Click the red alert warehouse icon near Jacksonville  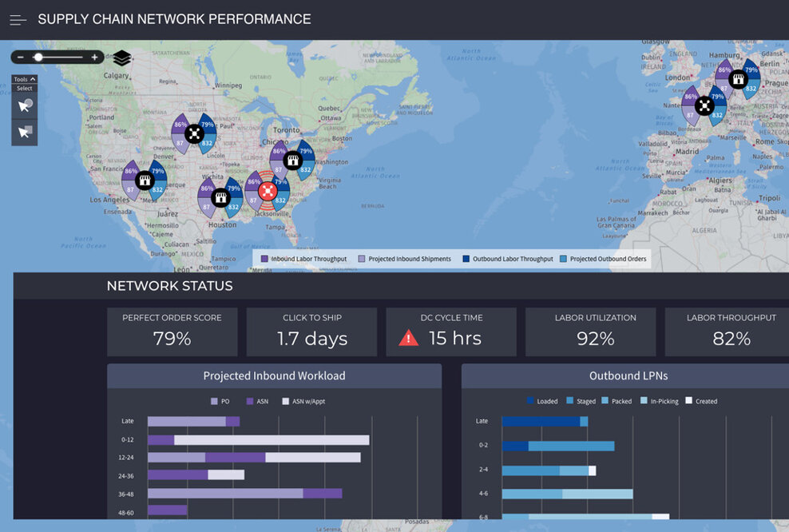[x=266, y=192]
